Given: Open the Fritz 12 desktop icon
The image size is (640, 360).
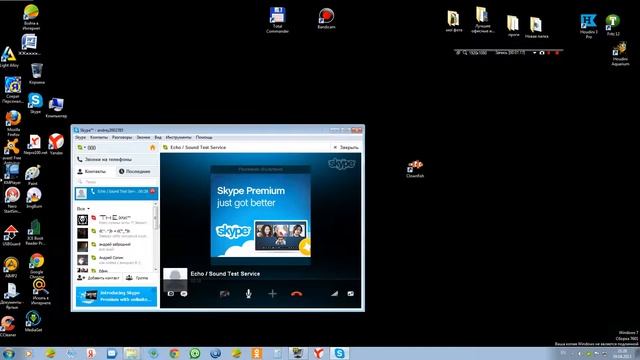Looking at the screenshot, I should [x=613, y=25].
